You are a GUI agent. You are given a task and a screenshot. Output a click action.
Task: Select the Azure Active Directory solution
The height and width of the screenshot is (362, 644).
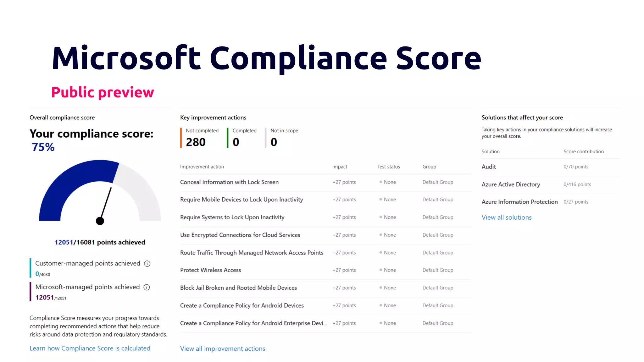(x=511, y=184)
